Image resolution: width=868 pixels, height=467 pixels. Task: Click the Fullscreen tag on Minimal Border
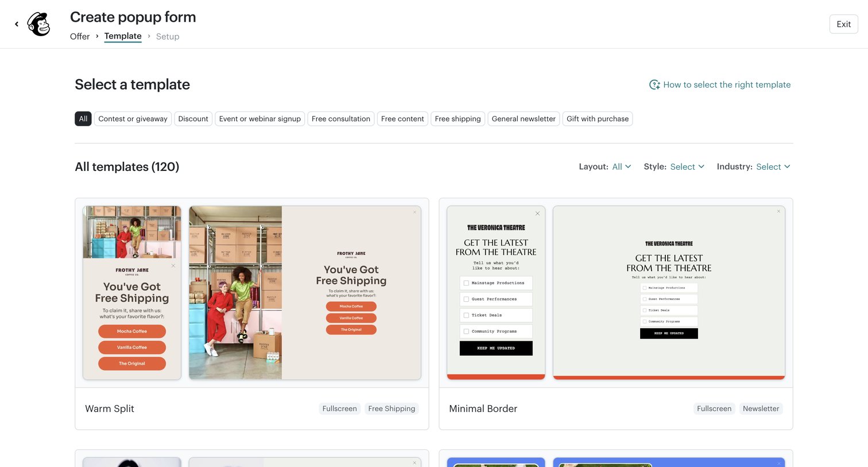[x=714, y=408]
